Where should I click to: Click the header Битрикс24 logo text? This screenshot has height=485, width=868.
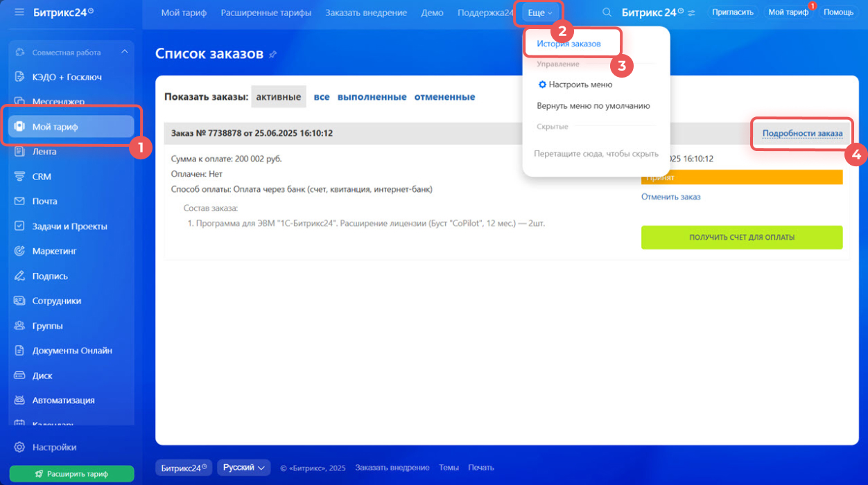tap(652, 12)
